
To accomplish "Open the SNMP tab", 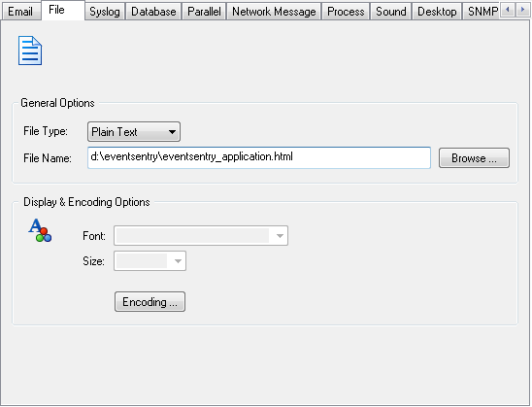I will [482, 12].
